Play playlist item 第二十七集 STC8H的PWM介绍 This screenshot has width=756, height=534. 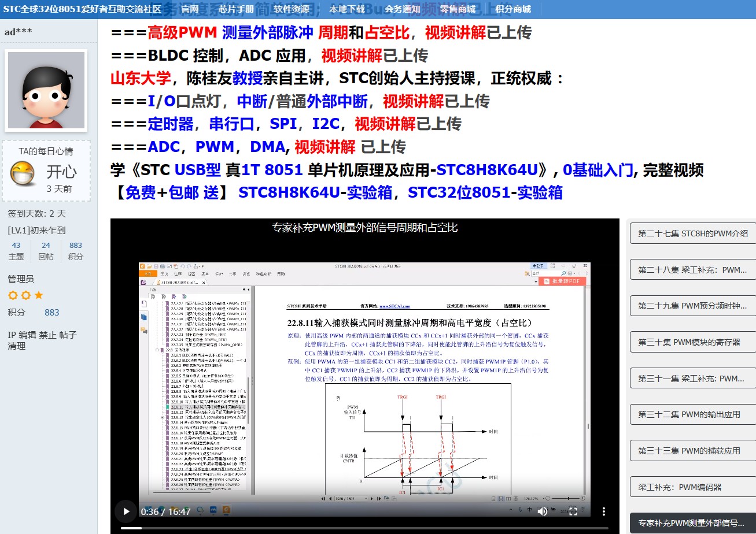[693, 233]
